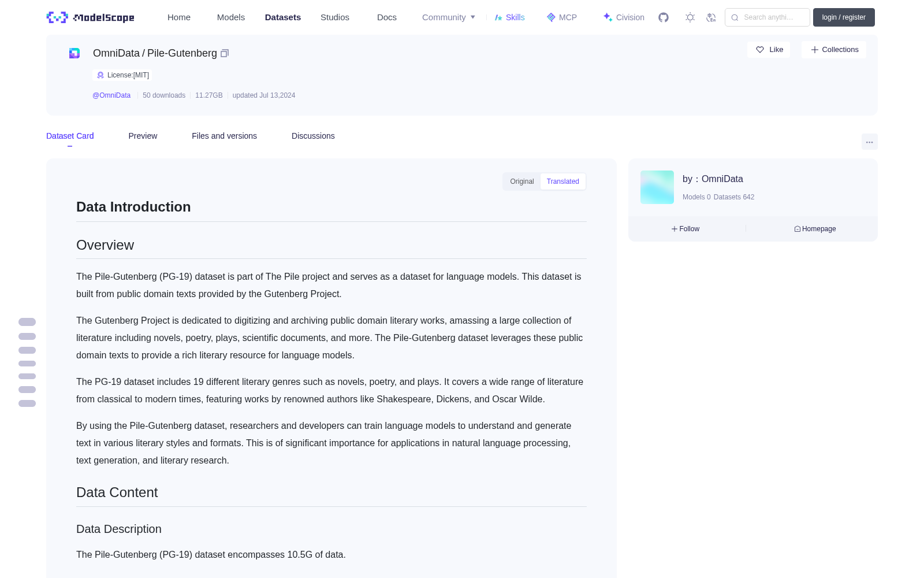924x578 pixels.
Task: Follow the OmniData organization
Action: (x=685, y=229)
